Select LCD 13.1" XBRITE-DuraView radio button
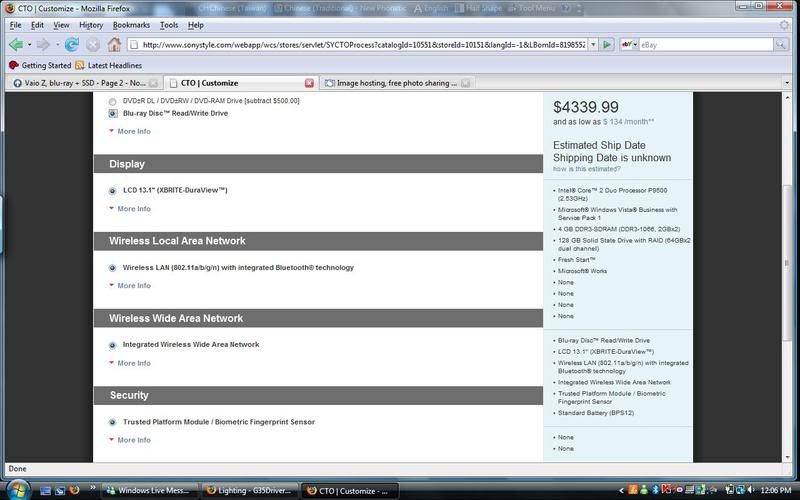The image size is (800, 500). coord(112,191)
